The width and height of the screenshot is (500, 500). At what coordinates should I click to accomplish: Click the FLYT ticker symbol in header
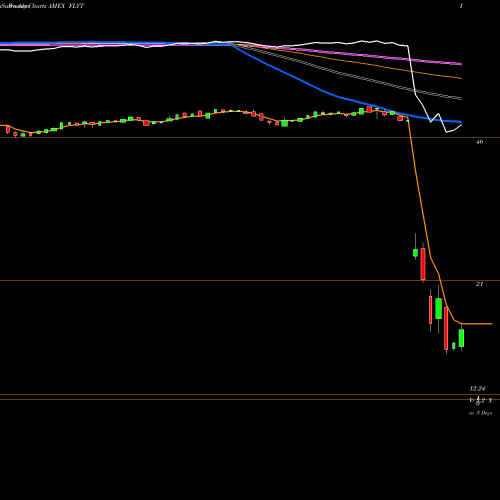coord(76,6)
